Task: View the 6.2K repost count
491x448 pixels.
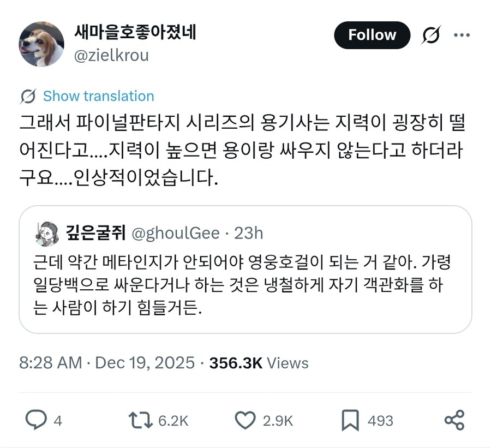Action: [x=173, y=421]
